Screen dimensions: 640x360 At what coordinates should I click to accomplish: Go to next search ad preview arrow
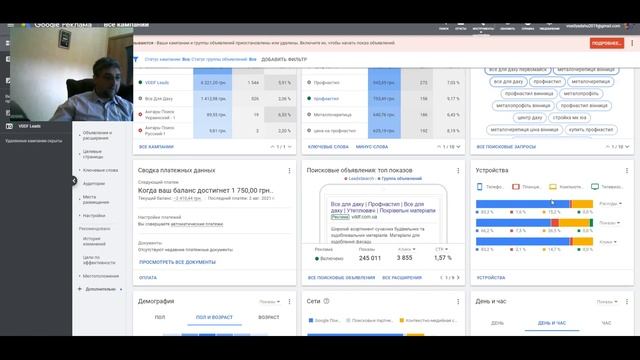458,278
